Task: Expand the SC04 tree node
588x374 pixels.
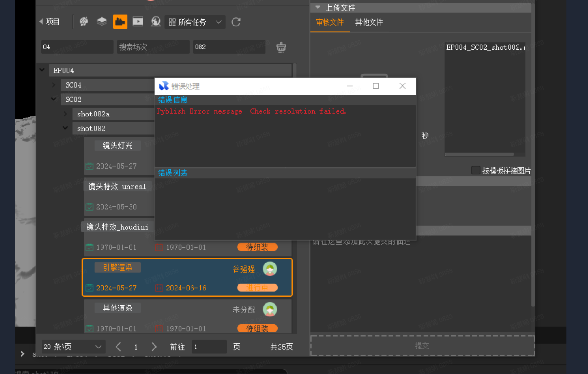Action: [54, 85]
